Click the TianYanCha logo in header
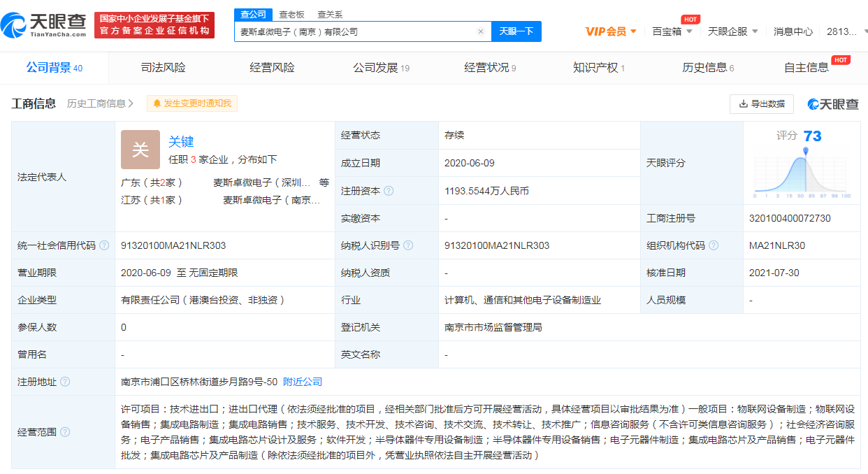 coord(43,24)
